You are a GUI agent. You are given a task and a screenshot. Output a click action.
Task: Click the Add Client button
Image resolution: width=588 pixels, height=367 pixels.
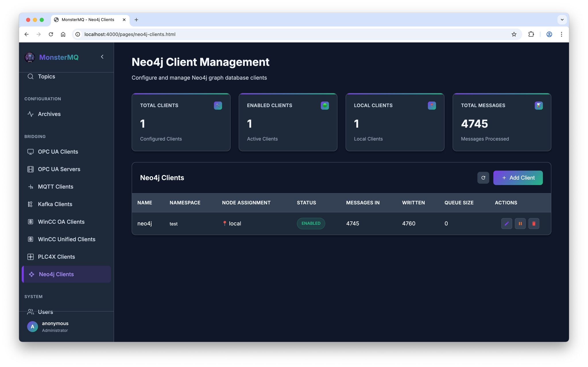click(x=518, y=178)
